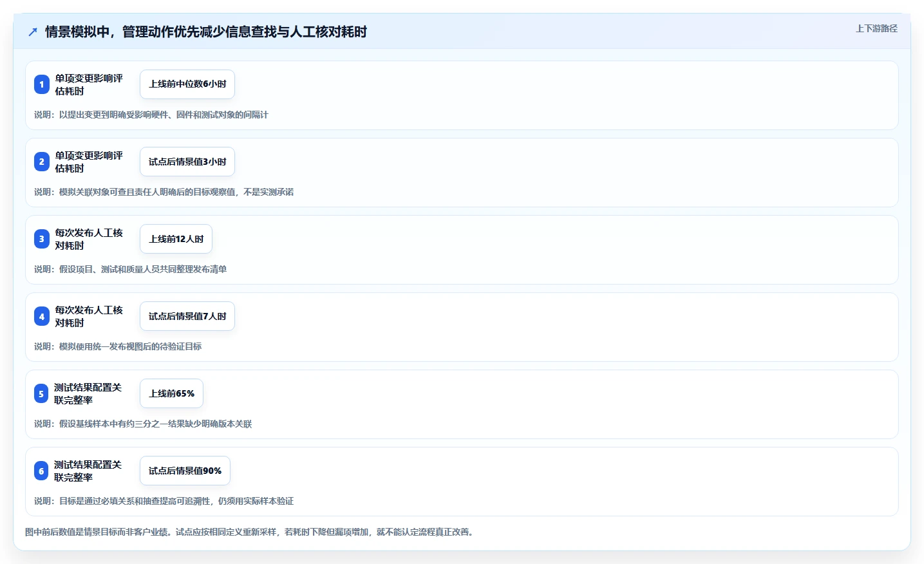This screenshot has height=564, width=924.
Task: Click the 测试结果配置关联完整率 label in row 6
Action: 88,471
